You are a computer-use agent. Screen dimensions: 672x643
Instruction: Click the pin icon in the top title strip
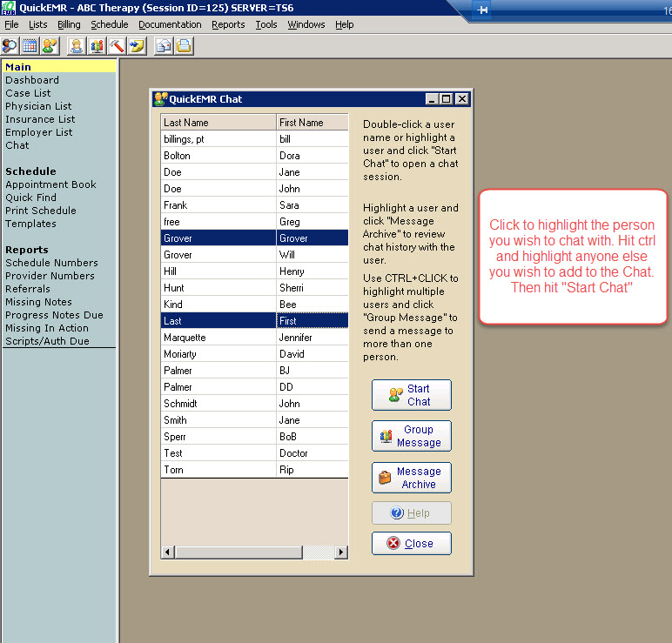point(482,10)
